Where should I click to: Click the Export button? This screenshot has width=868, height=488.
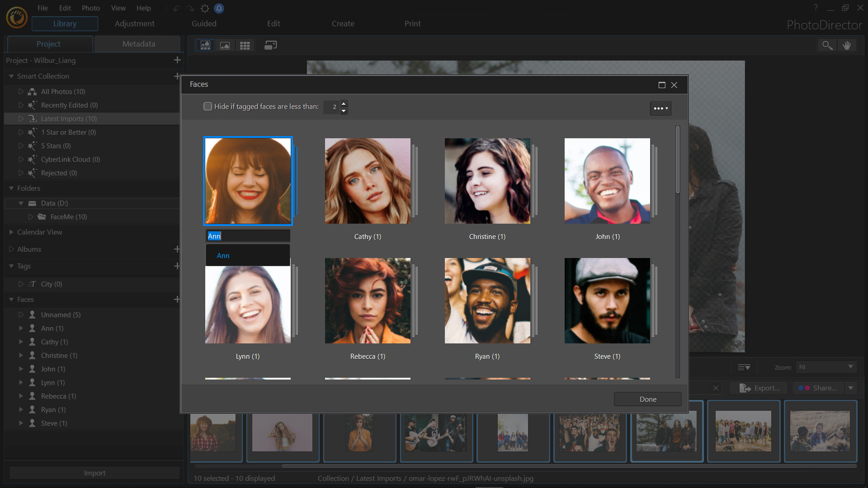[x=759, y=388]
